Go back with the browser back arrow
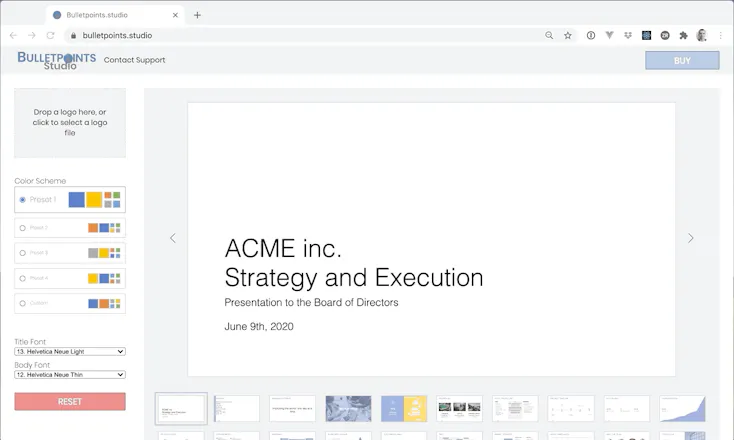This screenshot has width=734, height=440. point(13,36)
